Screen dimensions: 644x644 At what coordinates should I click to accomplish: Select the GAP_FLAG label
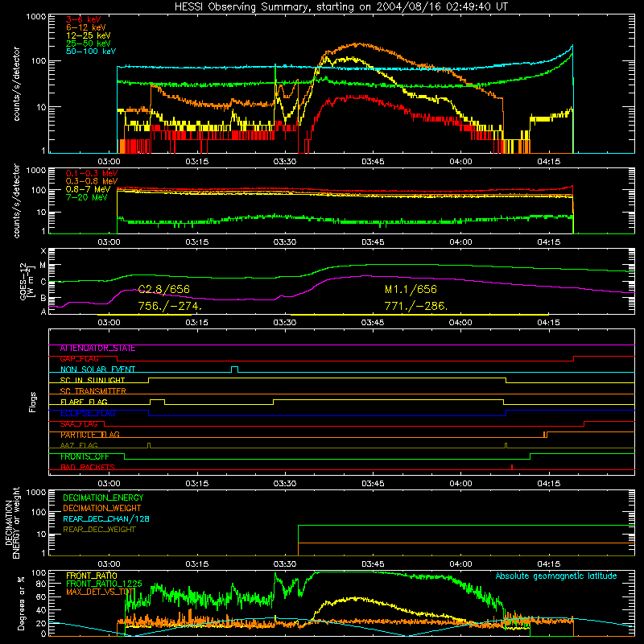pos(79,359)
